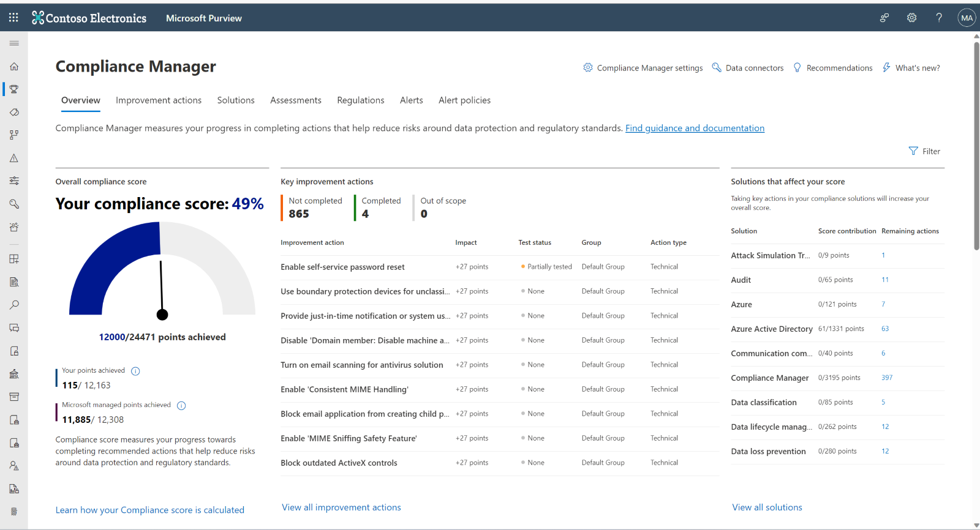Open Block outdated ActiveX controls action

click(339, 463)
